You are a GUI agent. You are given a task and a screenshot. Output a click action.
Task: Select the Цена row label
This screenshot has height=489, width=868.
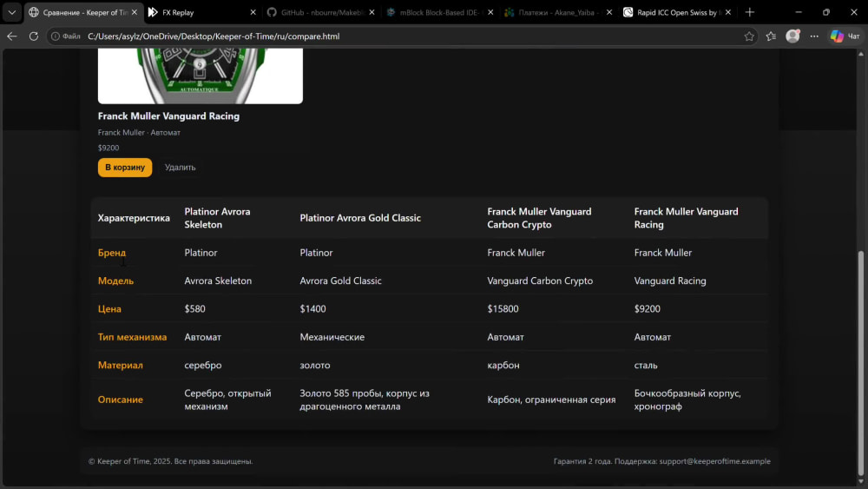click(109, 309)
